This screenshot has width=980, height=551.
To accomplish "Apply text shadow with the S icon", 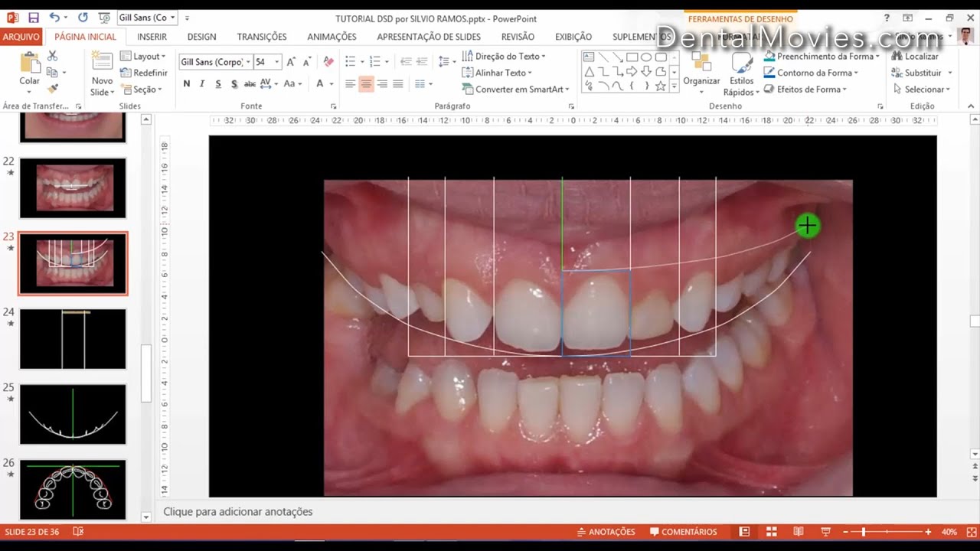I will coord(234,83).
